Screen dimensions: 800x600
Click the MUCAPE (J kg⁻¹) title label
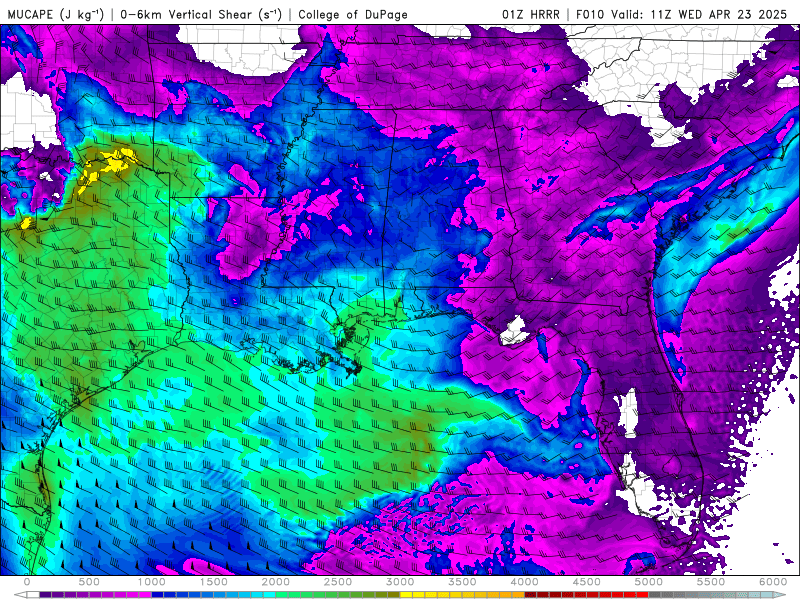[56, 14]
